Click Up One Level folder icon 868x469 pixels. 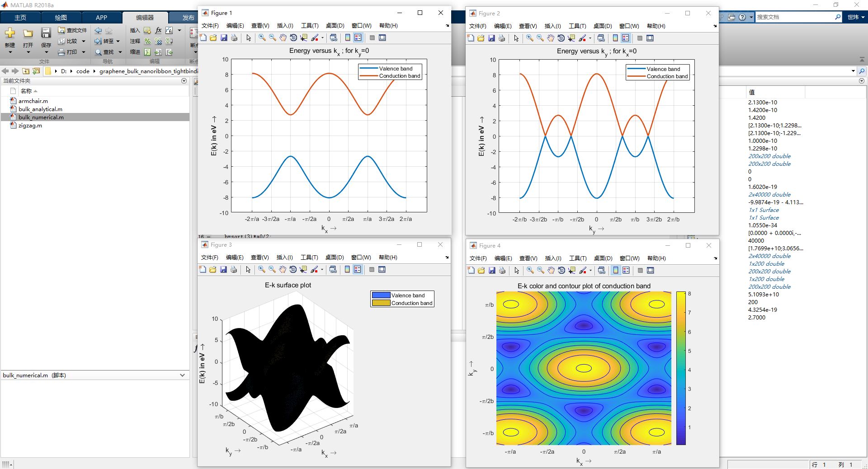[26, 71]
